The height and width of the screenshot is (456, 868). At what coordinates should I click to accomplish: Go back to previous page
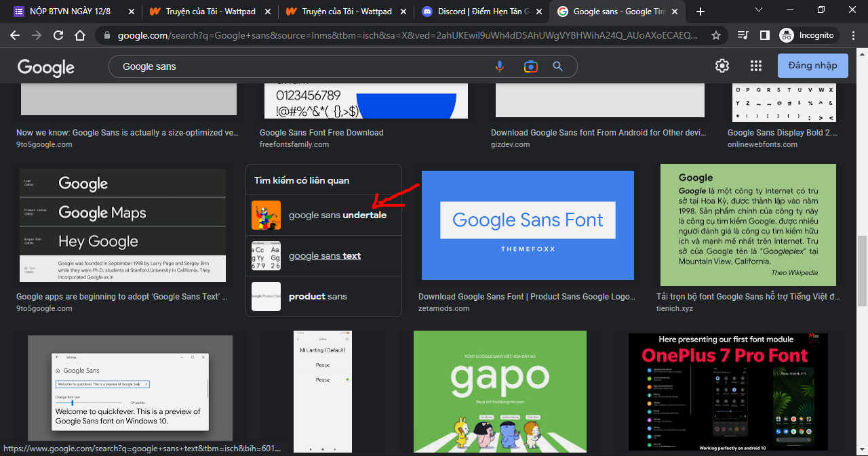15,35
